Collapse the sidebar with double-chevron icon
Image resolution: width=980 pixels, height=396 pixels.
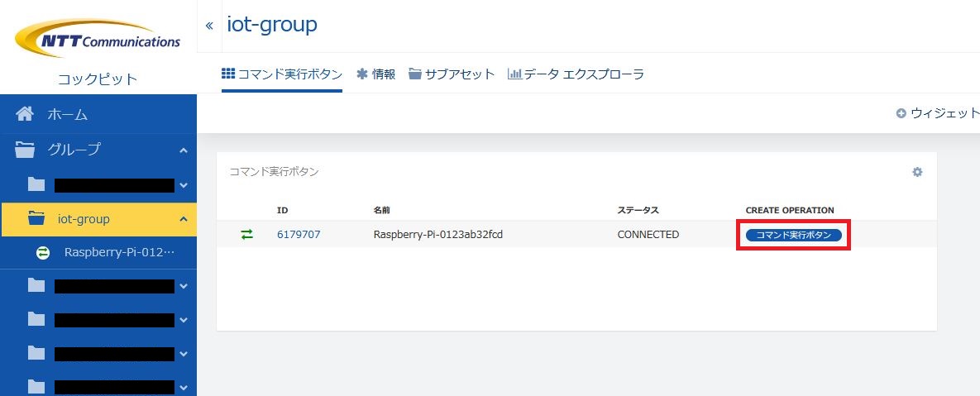coord(209,25)
